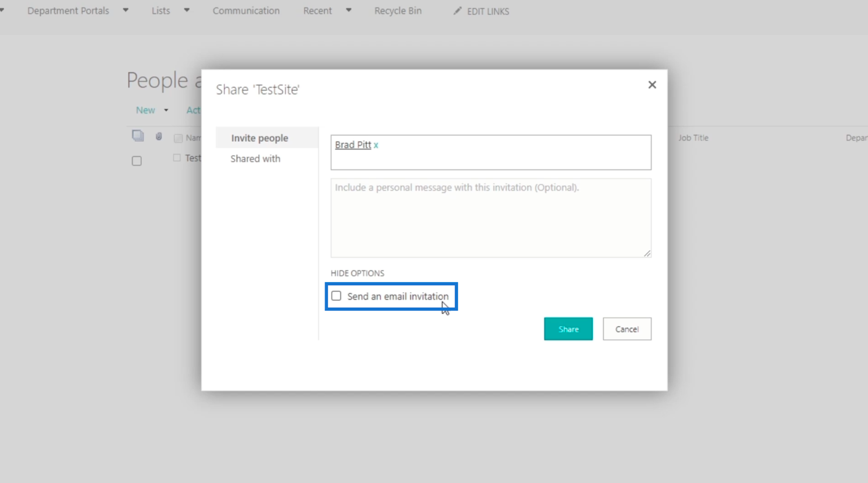Click the stacked pages column icon
This screenshot has height=483, width=868.
(138, 136)
